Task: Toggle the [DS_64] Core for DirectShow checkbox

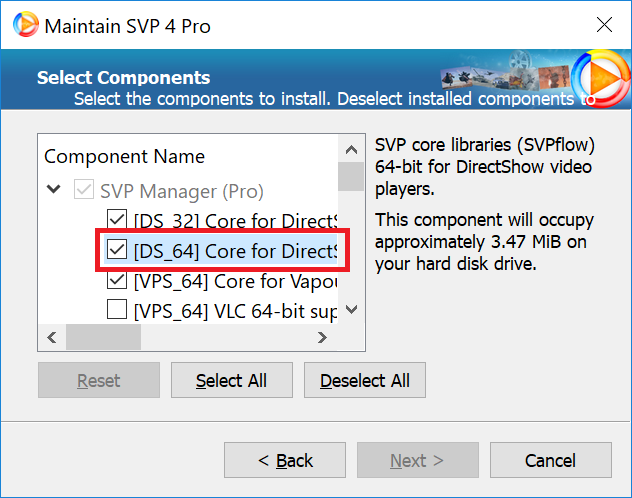Action: click(117, 250)
